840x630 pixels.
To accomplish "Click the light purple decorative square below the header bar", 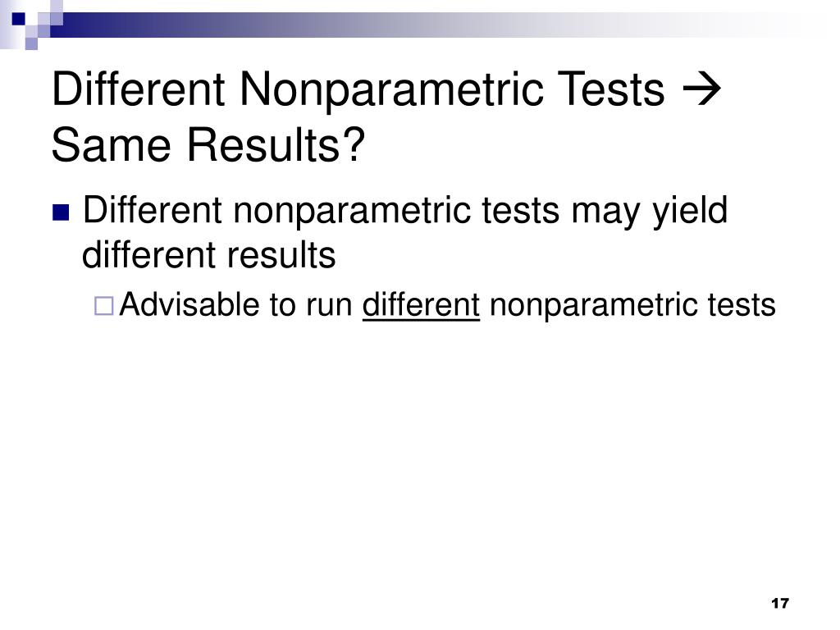I will tap(31, 43).
